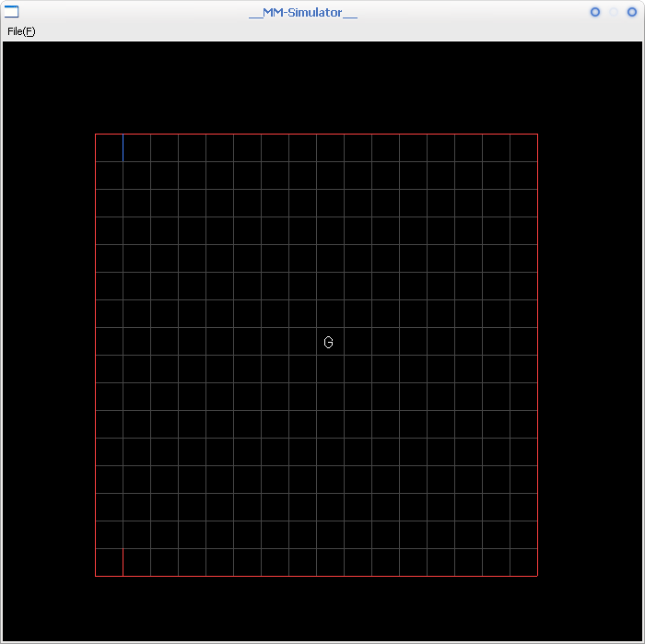Image resolution: width=645 pixels, height=644 pixels.
Task: Open the File(F) menu
Action: pyautogui.click(x=21, y=31)
